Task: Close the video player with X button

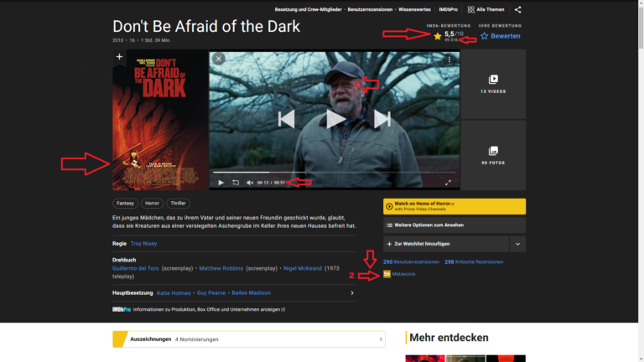Action: (219, 59)
